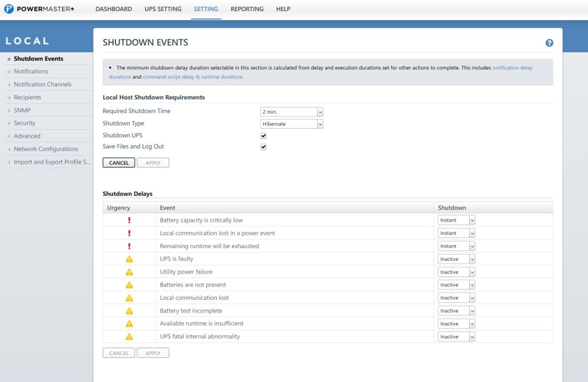Open shutdown dropdown for UPS is faulty
This screenshot has height=382, width=588.
tap(457, 259)
